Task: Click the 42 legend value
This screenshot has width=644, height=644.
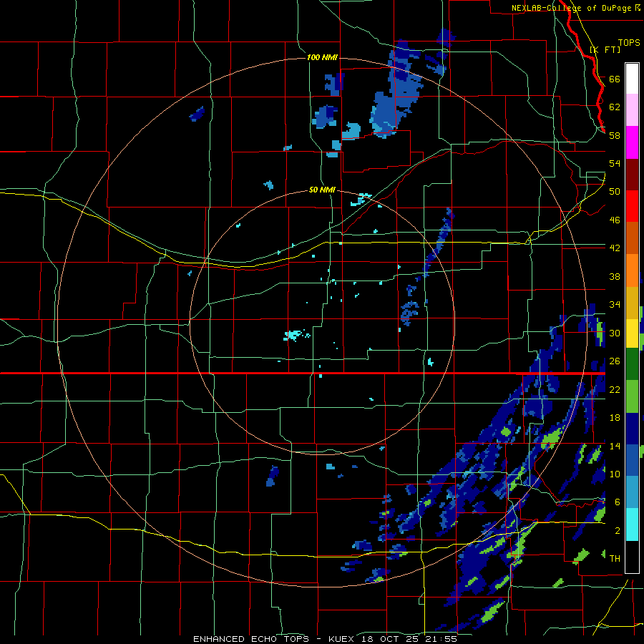Action: [615, 248]
